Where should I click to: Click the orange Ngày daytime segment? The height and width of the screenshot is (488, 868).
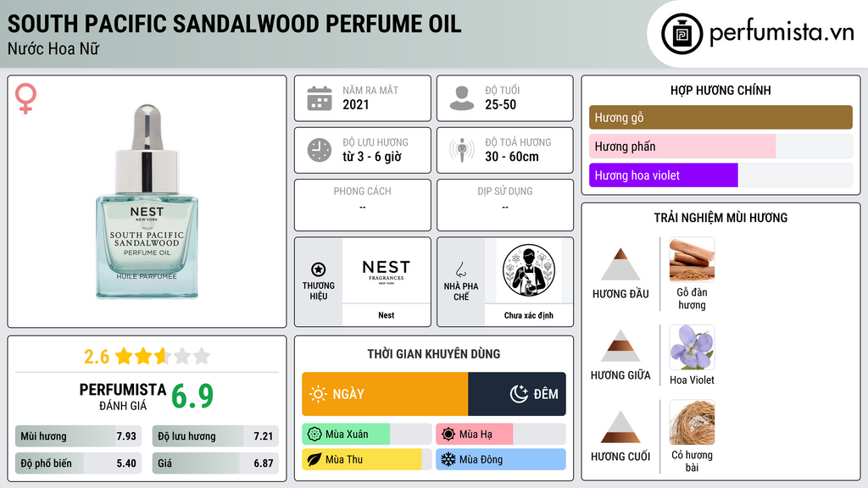click(385, 394)
